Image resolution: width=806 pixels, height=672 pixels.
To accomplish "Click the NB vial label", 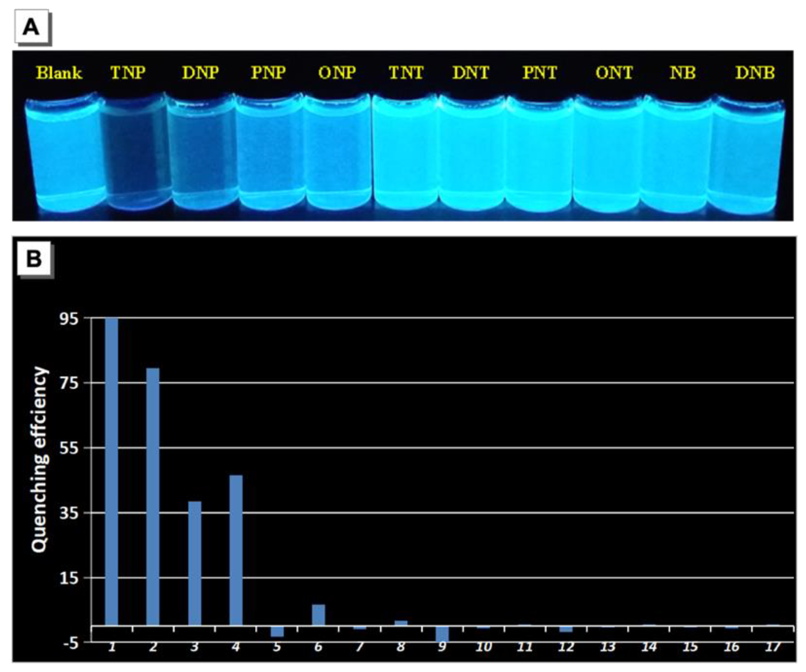I will coord(682,73).
